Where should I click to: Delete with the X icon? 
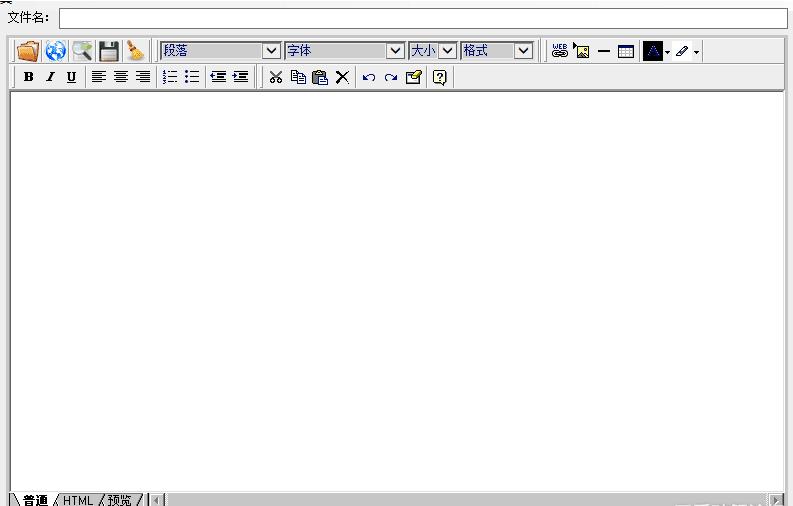[x=342, y=77]
